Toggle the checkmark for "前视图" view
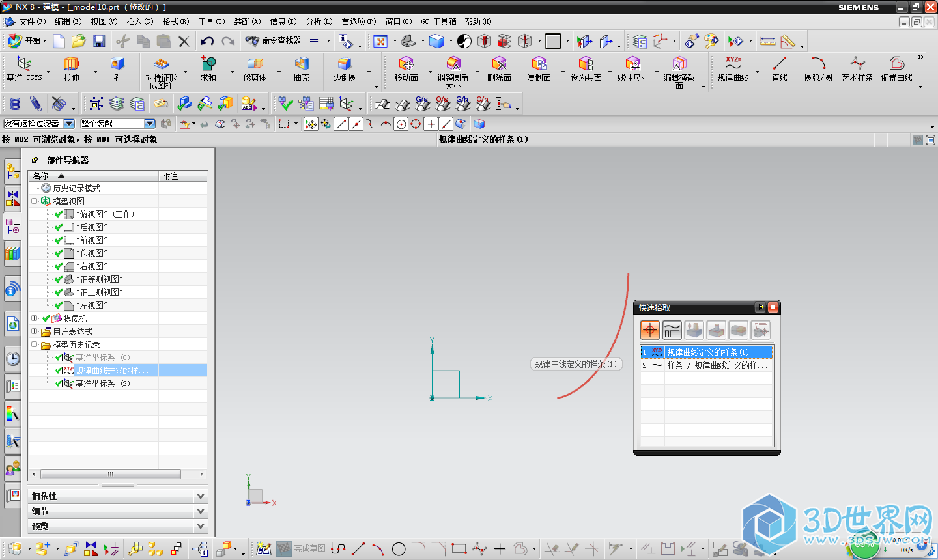Image resolution: width=938 pixels, height=560 pixels. [x=59, y=240]
